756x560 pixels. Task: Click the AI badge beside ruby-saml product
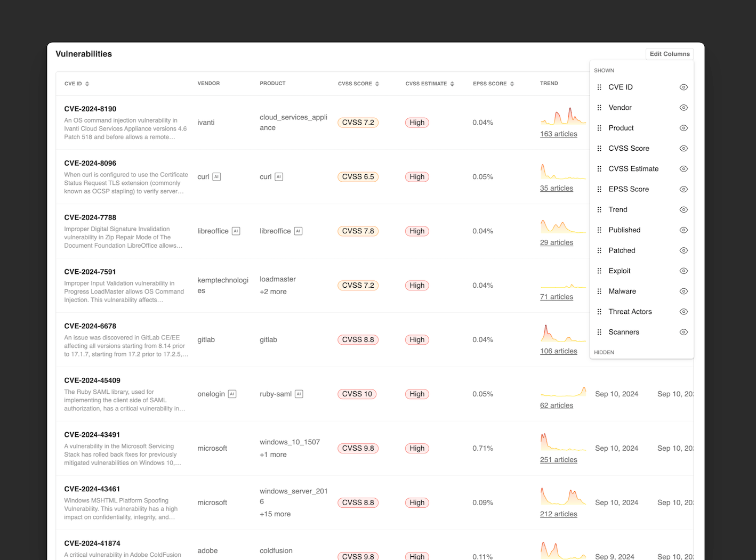(299, 394)
